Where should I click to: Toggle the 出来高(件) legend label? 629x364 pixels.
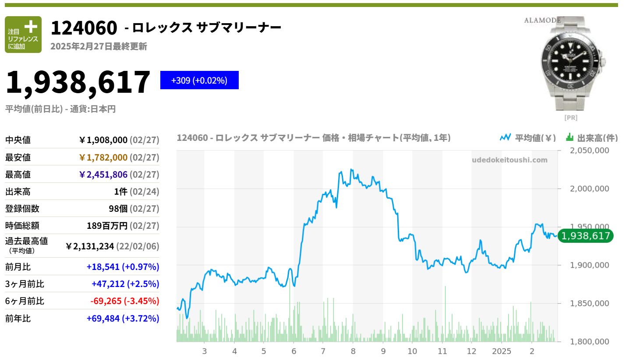pos(597,138)
